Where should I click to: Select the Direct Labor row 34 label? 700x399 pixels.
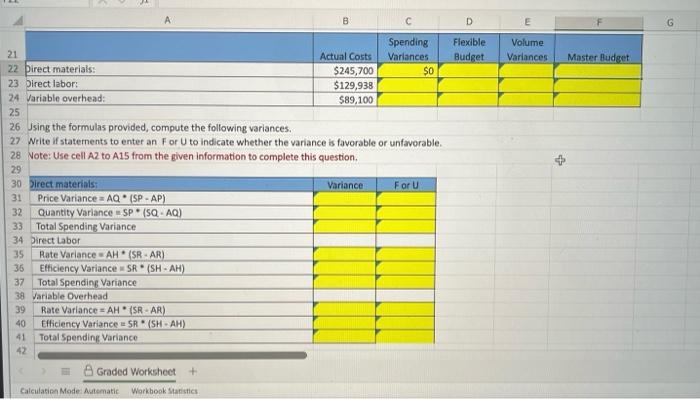tap(55, 240)
